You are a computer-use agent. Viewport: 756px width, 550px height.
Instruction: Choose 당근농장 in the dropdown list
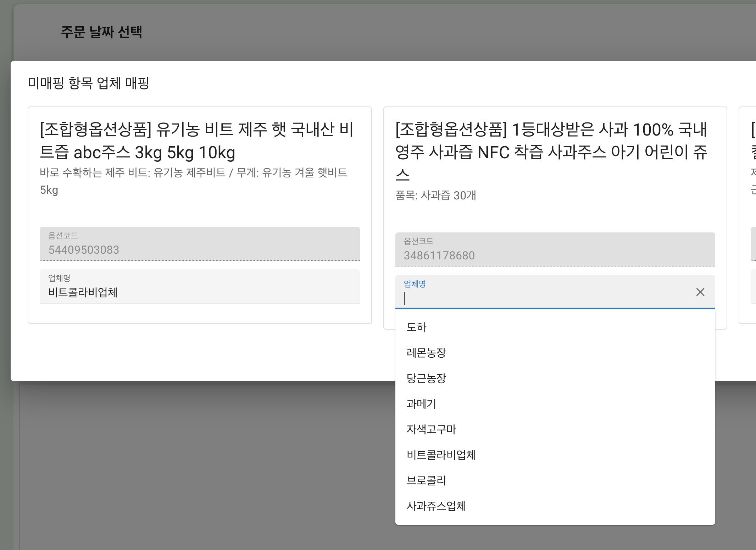click(x=426, y=378)
